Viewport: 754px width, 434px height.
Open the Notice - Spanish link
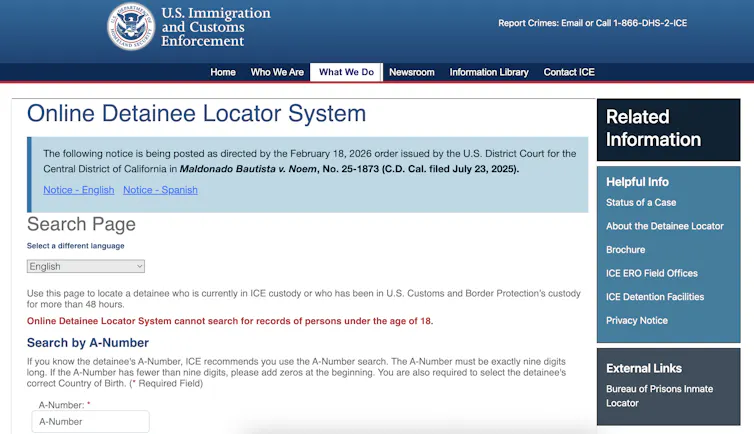tap(160, 190)
